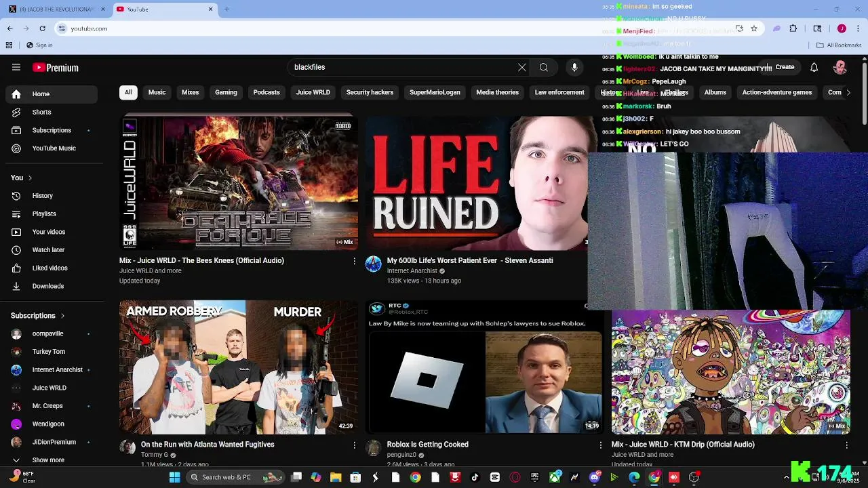Select the Music filter chip
868x488 pixels.
(x=157, y=92)
